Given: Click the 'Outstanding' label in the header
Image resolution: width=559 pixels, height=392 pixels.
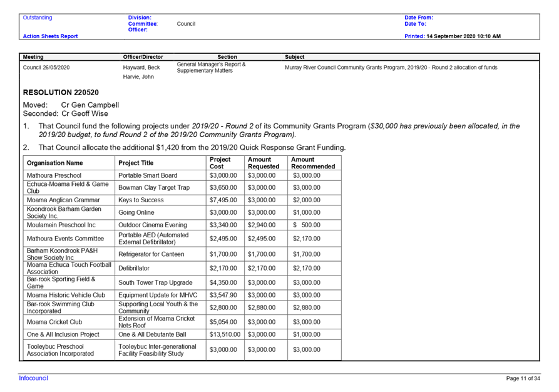Looking at the screenshot, I should click(38, 18).
